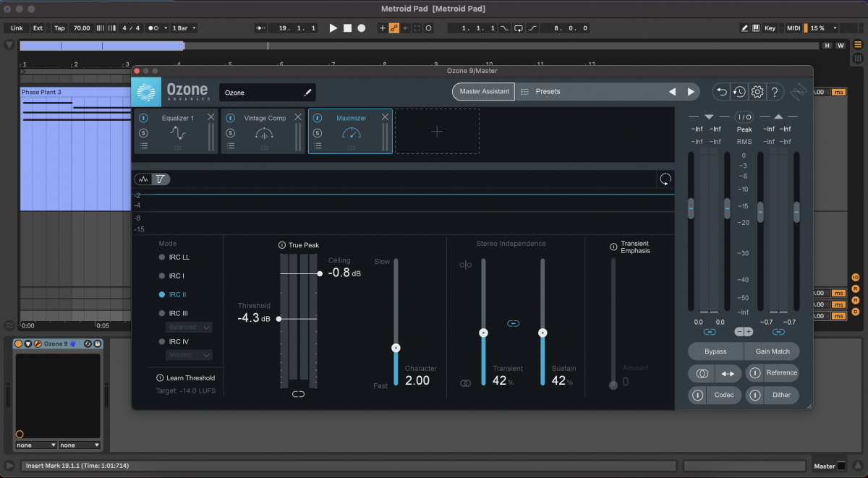Open the second 'none' dropdown in device panel

click(80, 445)
